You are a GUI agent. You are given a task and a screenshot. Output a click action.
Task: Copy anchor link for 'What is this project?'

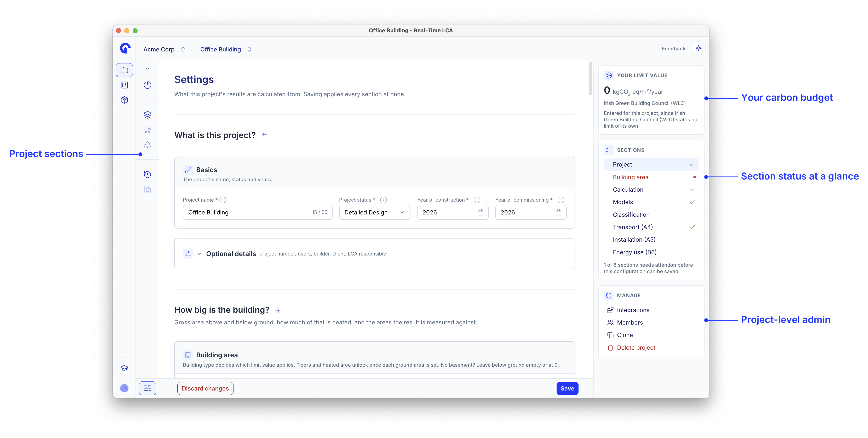tap(264, 135)
